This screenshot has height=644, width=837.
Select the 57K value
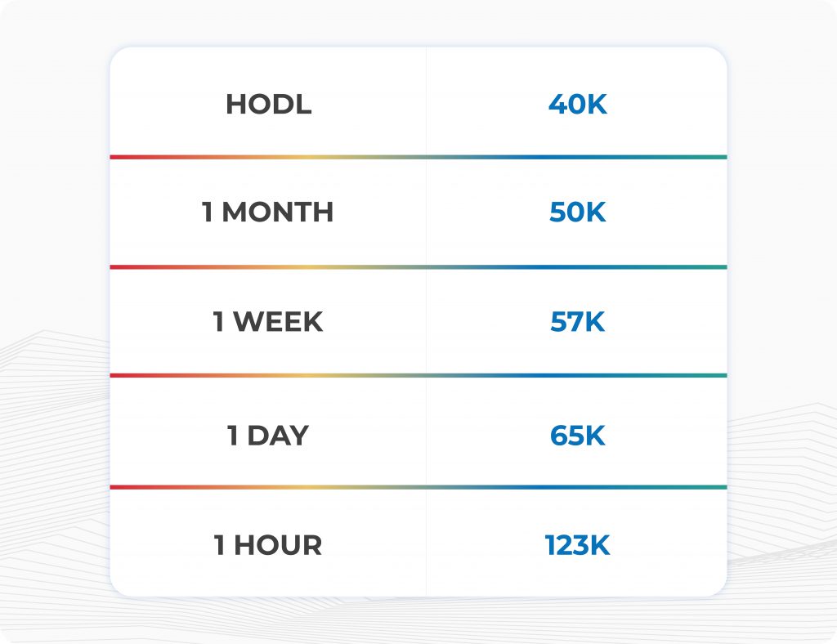pos(577,322)
